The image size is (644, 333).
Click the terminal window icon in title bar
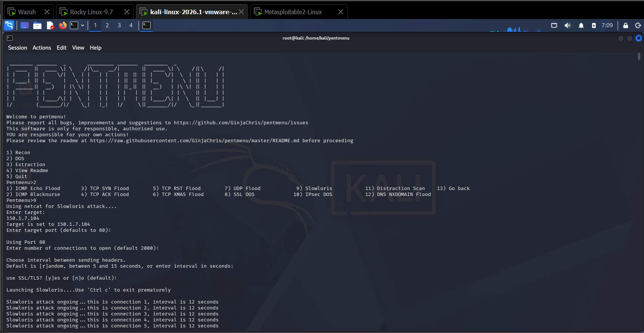coord(10,38)
